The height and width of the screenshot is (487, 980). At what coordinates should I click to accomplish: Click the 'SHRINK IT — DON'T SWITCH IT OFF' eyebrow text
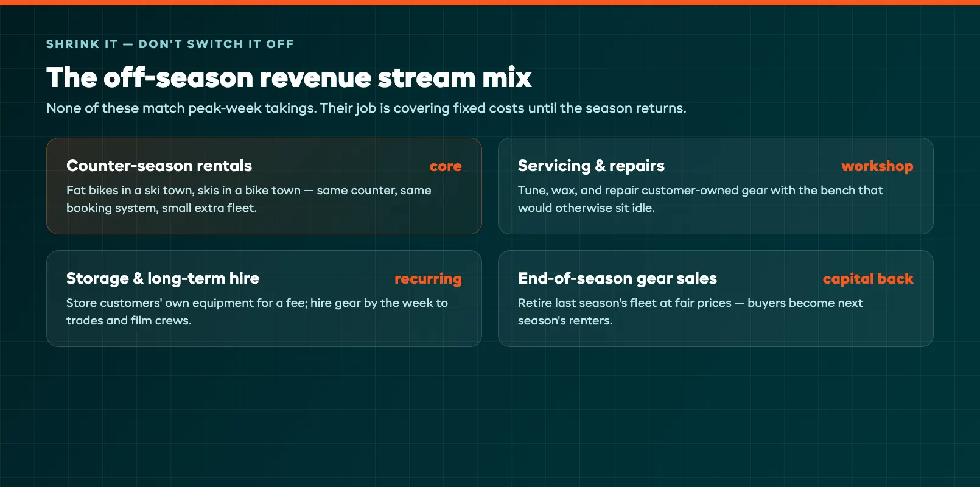[170, 44]
